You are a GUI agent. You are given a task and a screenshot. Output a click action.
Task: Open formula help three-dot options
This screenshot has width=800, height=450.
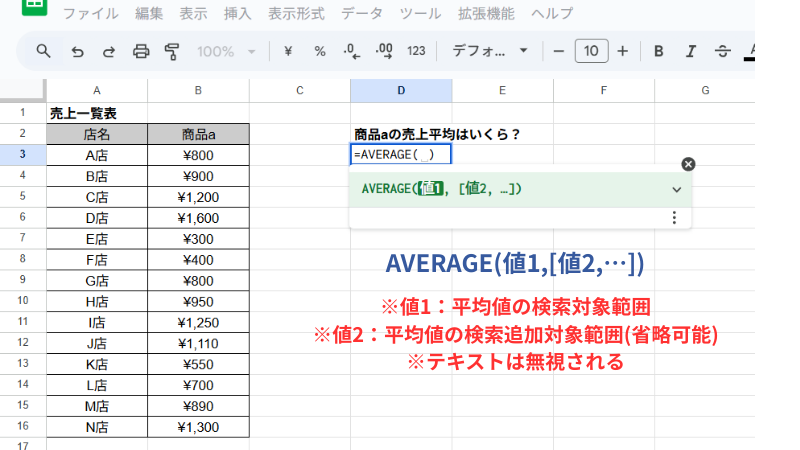point(674,218)
